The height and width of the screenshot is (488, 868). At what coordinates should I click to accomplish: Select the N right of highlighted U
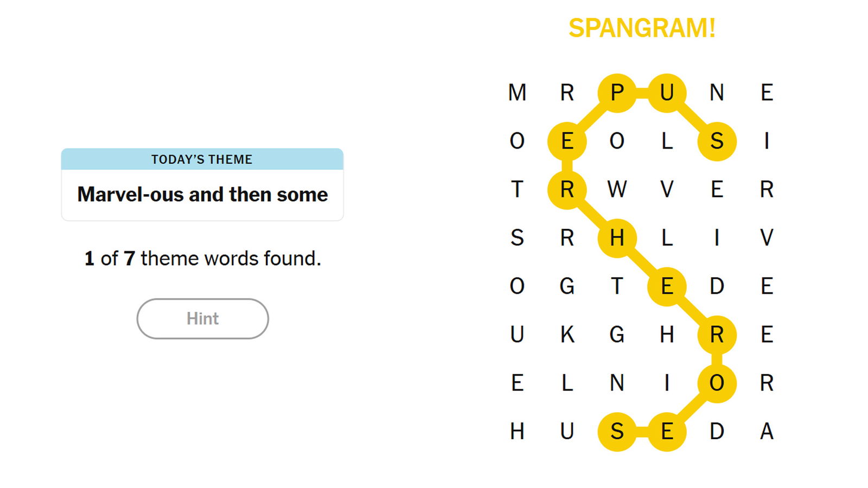coord(717,93)
